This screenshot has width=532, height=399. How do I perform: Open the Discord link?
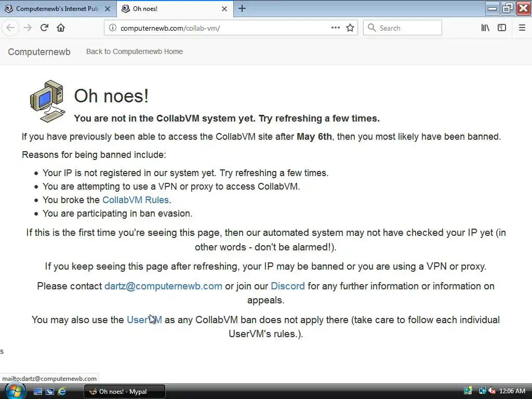coord(288,286)
